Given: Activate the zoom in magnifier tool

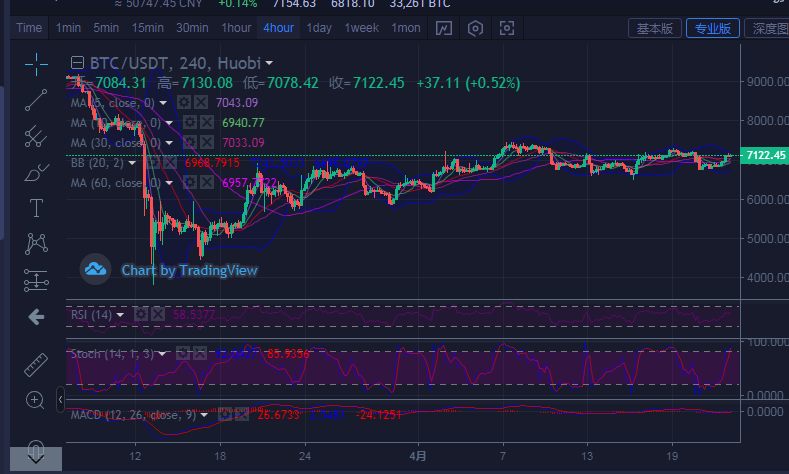Looking at the screenshot, I should (35, 401).
